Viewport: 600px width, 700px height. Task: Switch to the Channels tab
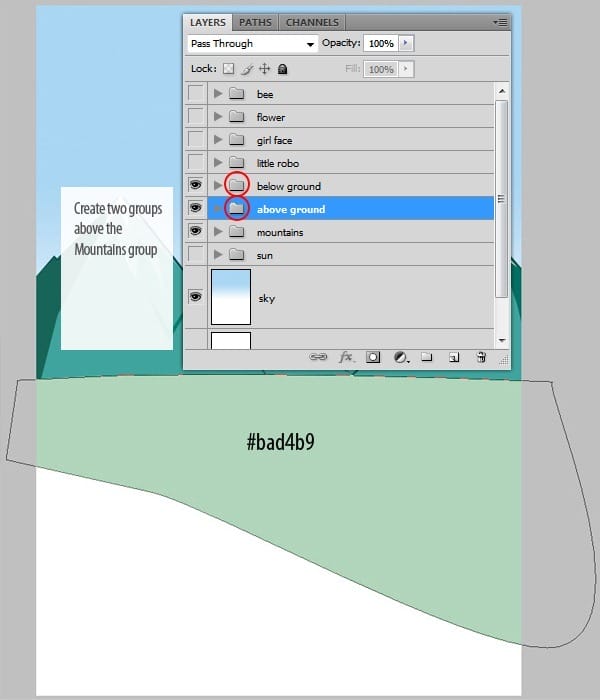311,22
